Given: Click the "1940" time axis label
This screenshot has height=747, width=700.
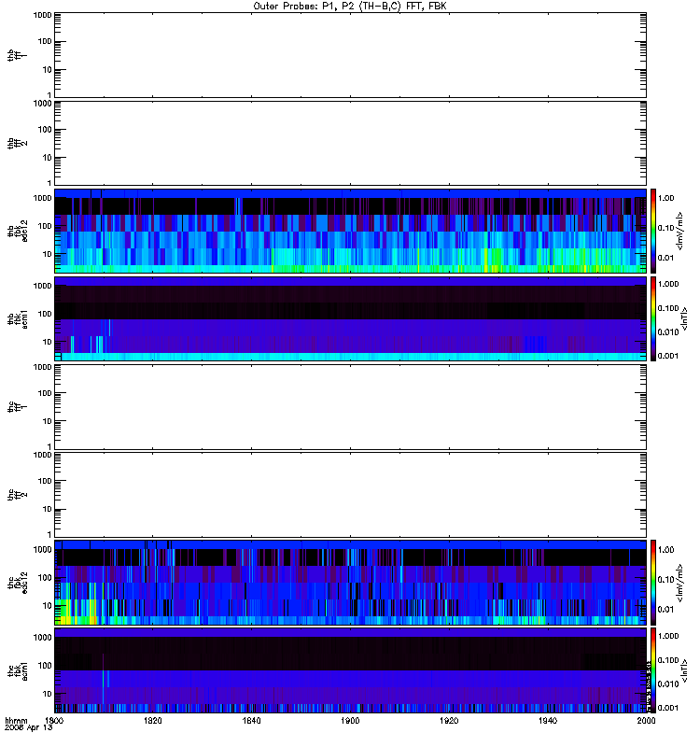Looking at the screenshot, I should 548,721.
